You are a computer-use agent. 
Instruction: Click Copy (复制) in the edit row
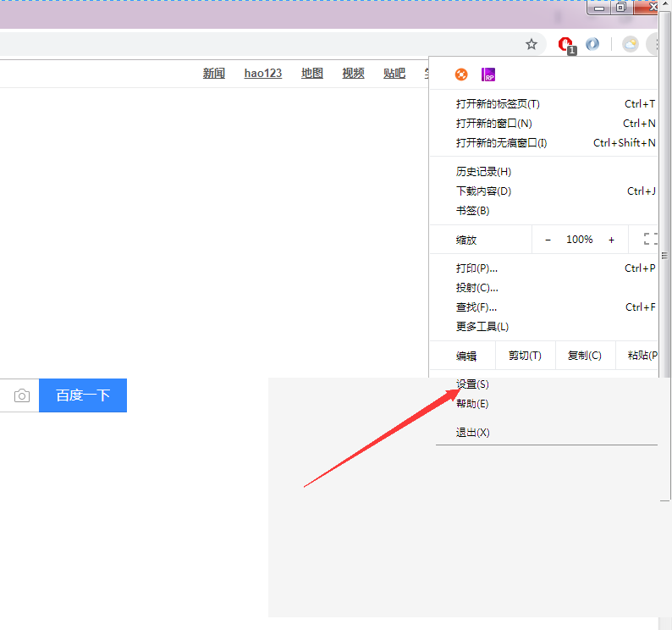[x=585, y=356]
